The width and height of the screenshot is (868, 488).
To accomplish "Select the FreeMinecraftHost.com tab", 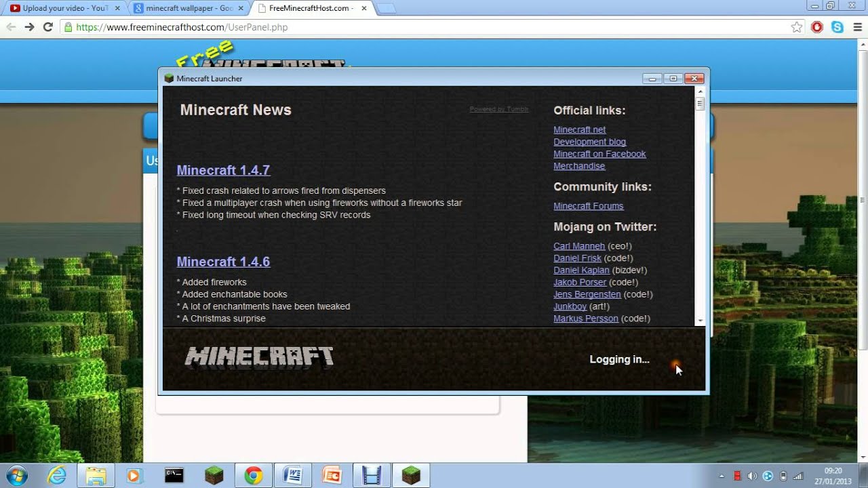I will point(311,8).
